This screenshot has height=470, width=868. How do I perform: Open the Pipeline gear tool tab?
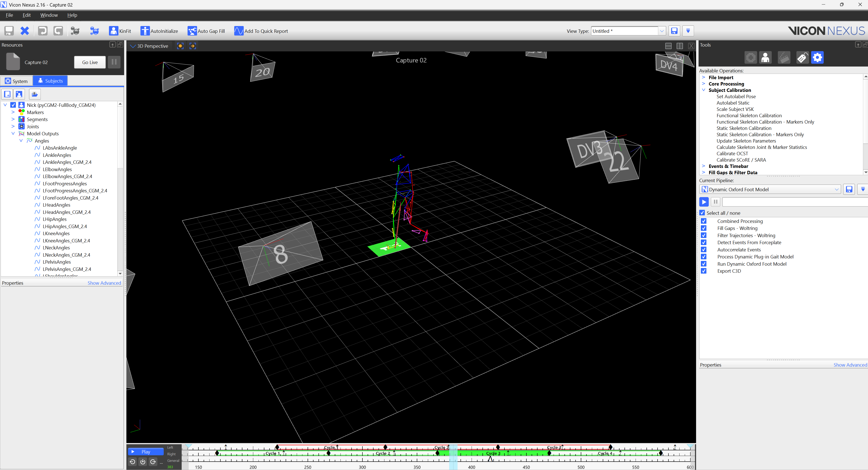pos(817,57)
